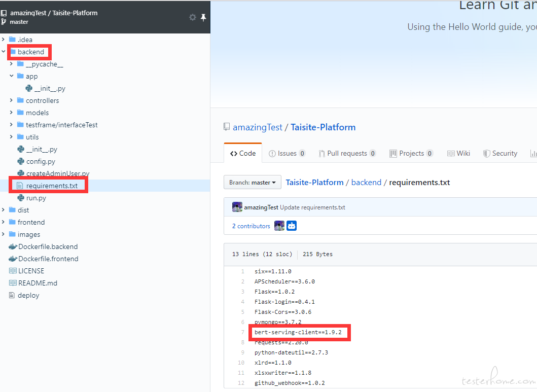Image resolution: width=537 pixels, height=392 pixels.
Task: Click the __pycache__ folder icon
Action: 21,64
